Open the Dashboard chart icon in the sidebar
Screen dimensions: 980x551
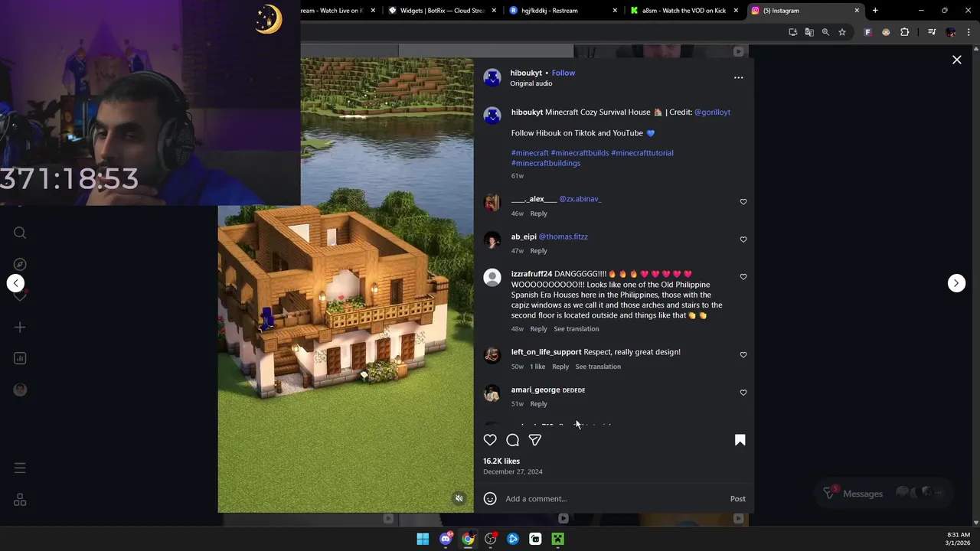(20, 358)
